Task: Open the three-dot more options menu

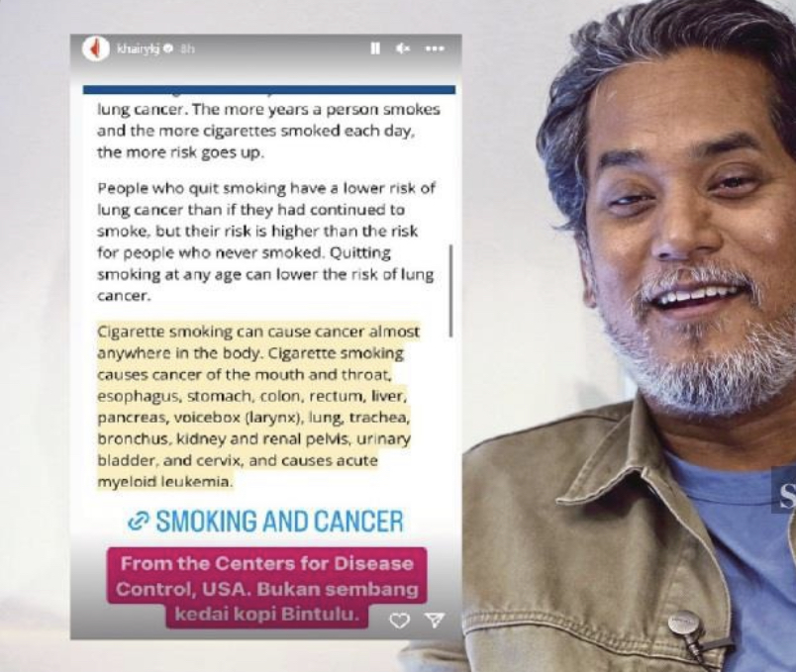Action: [x=435, y=48]
